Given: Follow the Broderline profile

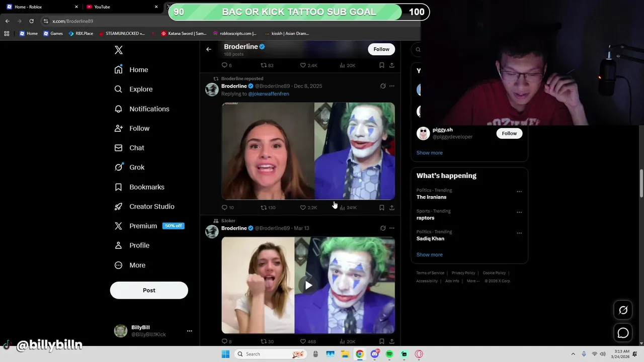Looking at the screenshot, I should (381, 49).
